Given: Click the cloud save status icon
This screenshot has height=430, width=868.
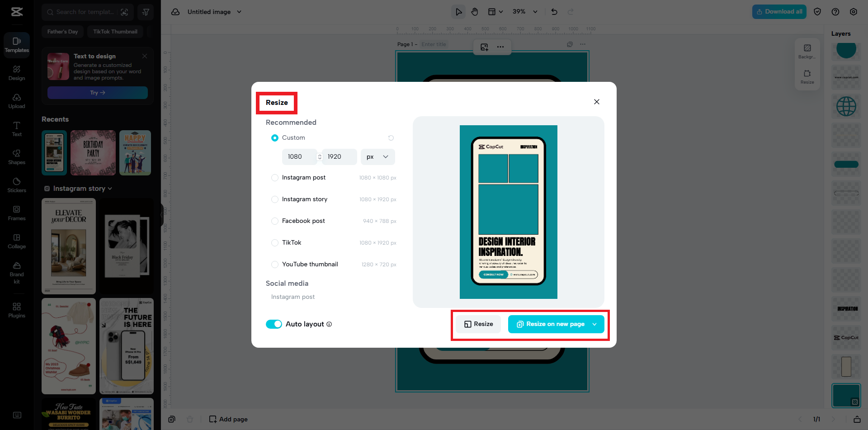Looking at the screenshot, I should (175, 12).
